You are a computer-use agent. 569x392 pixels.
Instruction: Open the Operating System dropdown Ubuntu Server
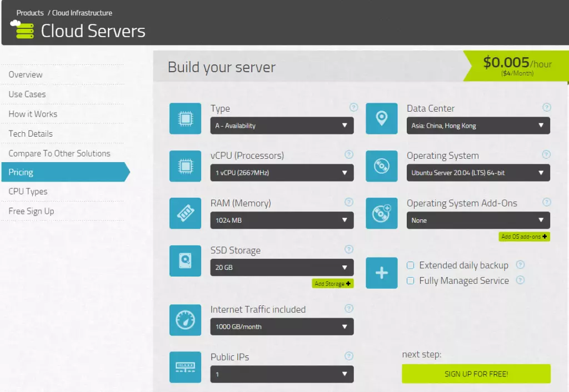point(478,173)
